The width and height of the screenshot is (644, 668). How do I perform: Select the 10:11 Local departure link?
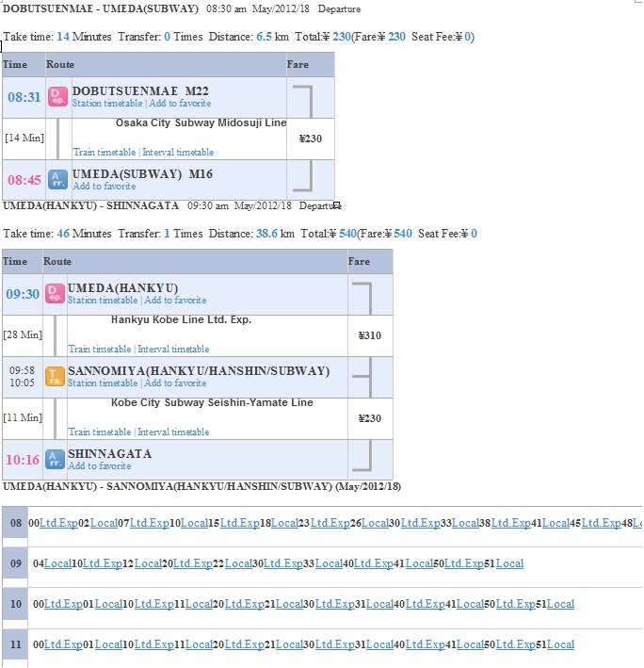(200, 604)
